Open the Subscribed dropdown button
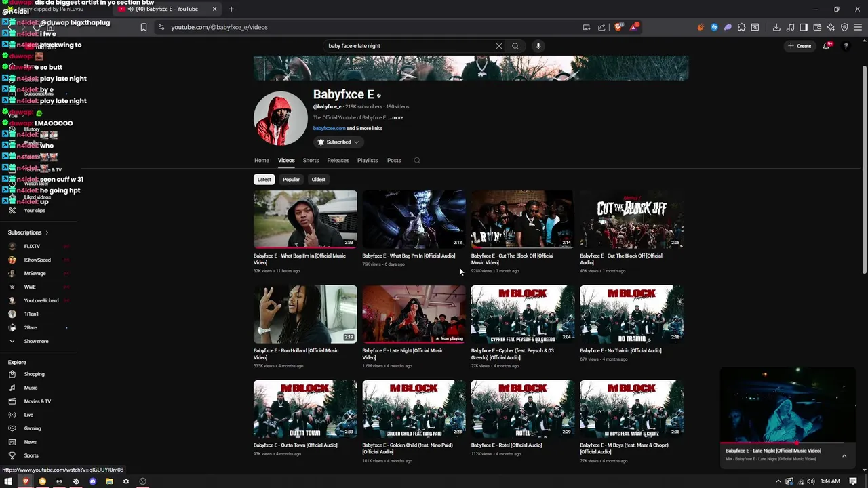Screen dimensions: 868x488 pos(338,142)
